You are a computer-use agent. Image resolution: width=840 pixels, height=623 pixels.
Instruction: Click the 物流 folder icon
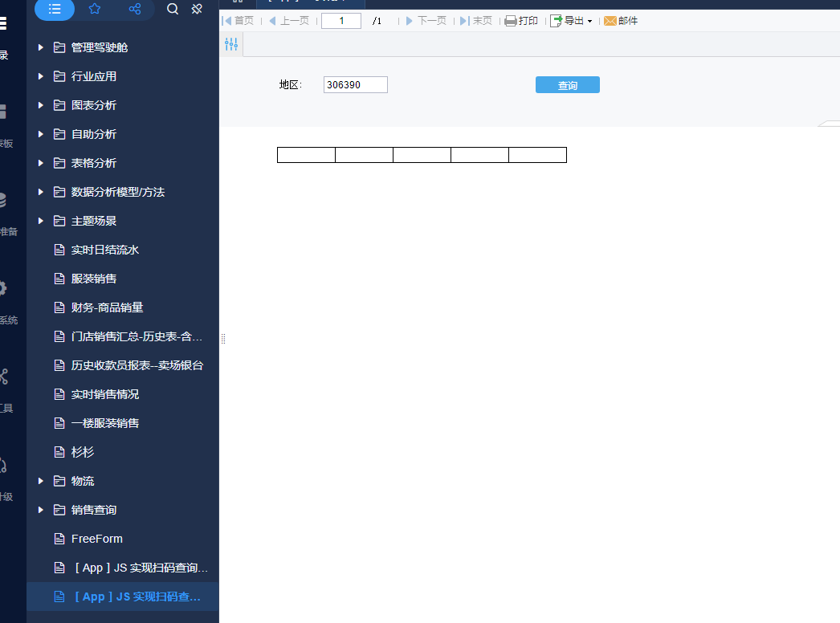click(59, 482)
